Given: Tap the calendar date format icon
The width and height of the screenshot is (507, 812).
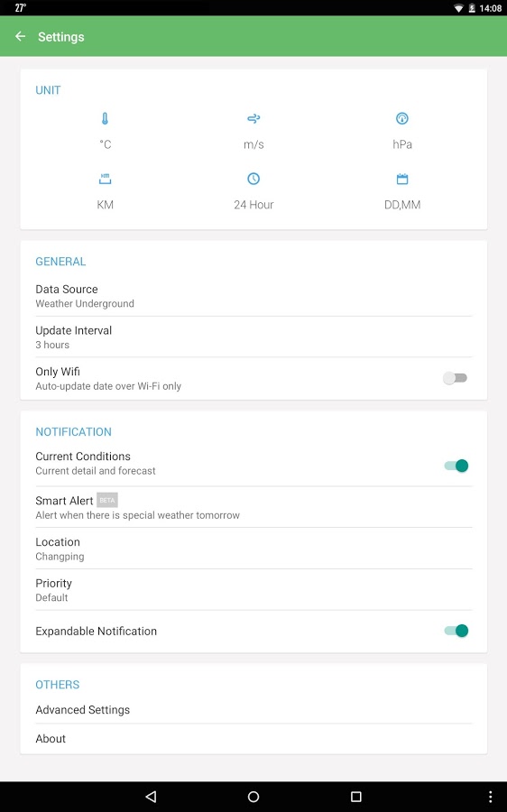Looking at the screenshot, I should click(x=401, y=179).
